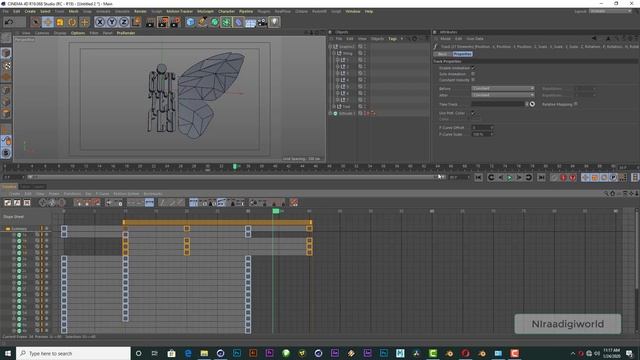This screenshot has height=360, width=640.
Task: Click the green generator objects icon
Action: point(215,22)
